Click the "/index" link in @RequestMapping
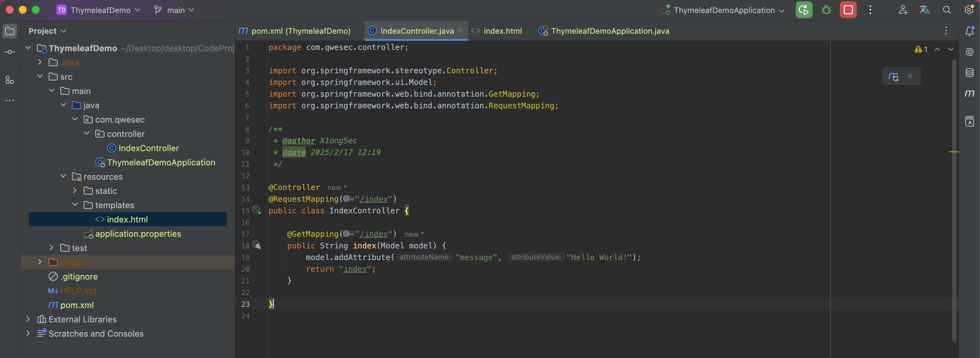The image size is (980, 358). 374,199
